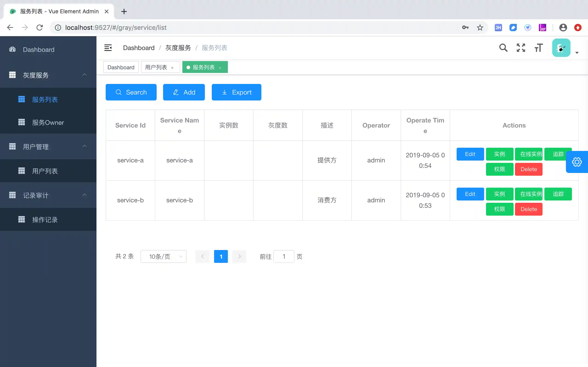Open the 10条/页 page size dropdown
Screen dimensions: 588x367
point(163,257)
